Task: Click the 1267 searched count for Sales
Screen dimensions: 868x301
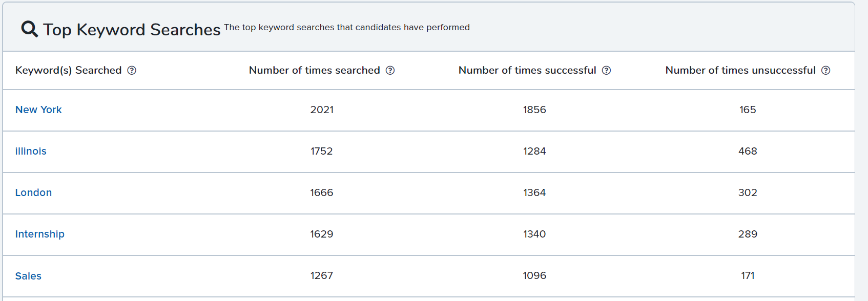Action: (x=322, y=275)
